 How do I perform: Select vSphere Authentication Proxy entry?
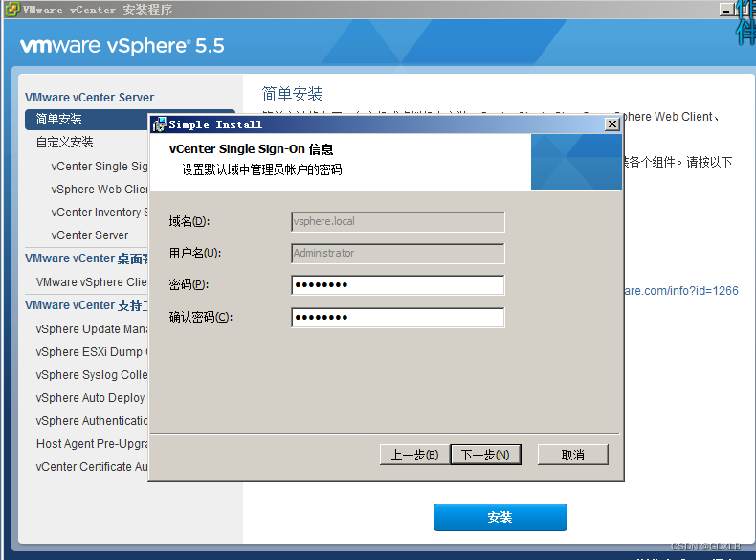click(92, 421)
